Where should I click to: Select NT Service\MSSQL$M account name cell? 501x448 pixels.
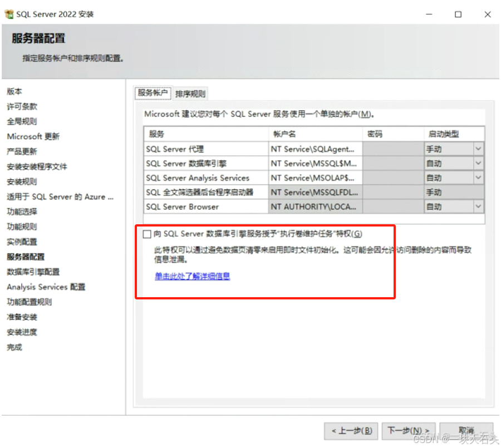(316, 163)
